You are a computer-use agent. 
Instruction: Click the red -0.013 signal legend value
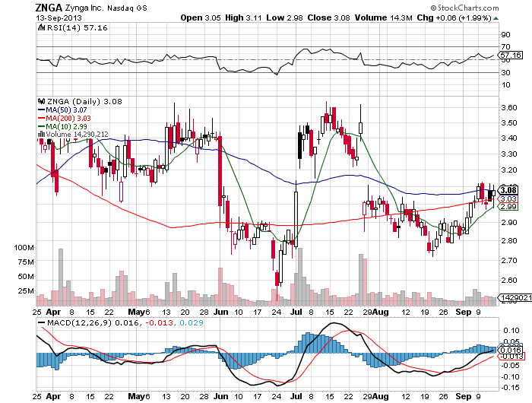[x=159, y=322]
